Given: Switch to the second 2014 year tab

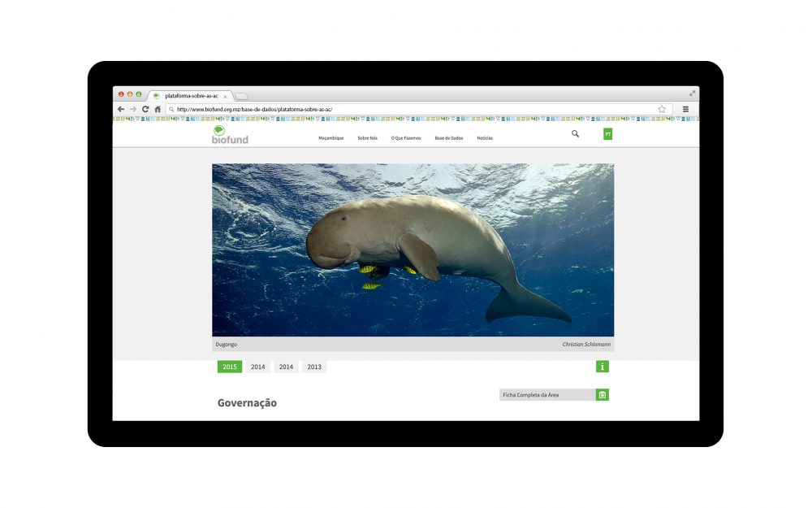Looking at the screenshot, I should pos(287,367).
